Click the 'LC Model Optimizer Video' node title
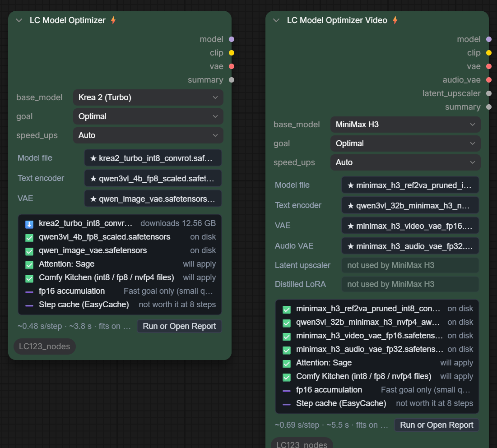The height and width of the screenshot is (448, 497). [337, 20]
